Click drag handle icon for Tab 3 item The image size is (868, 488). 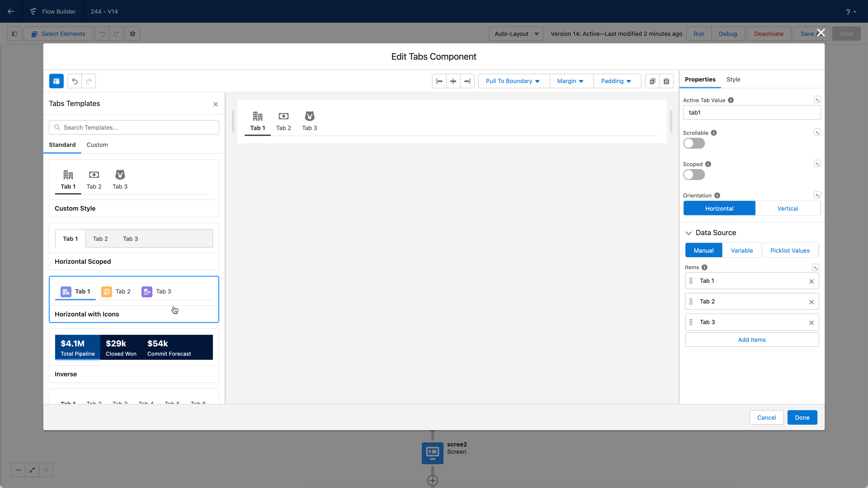(691, 322)
